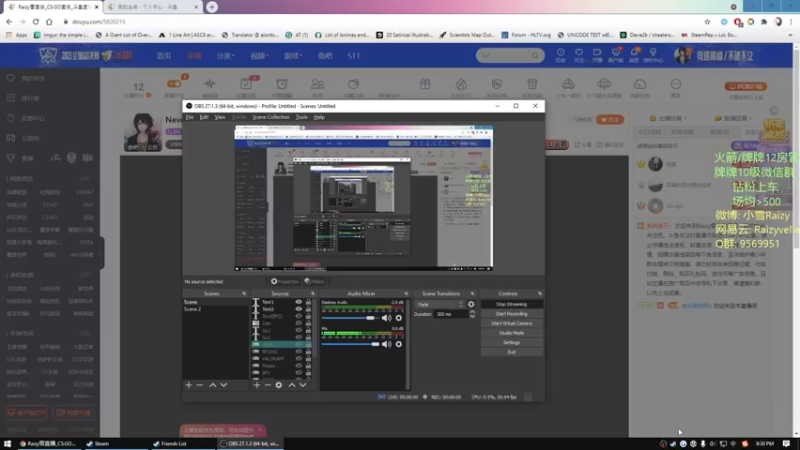Move scene down in Scenes list
The height and width of the screenshot is (450, 800).
(x=223, y=385)
